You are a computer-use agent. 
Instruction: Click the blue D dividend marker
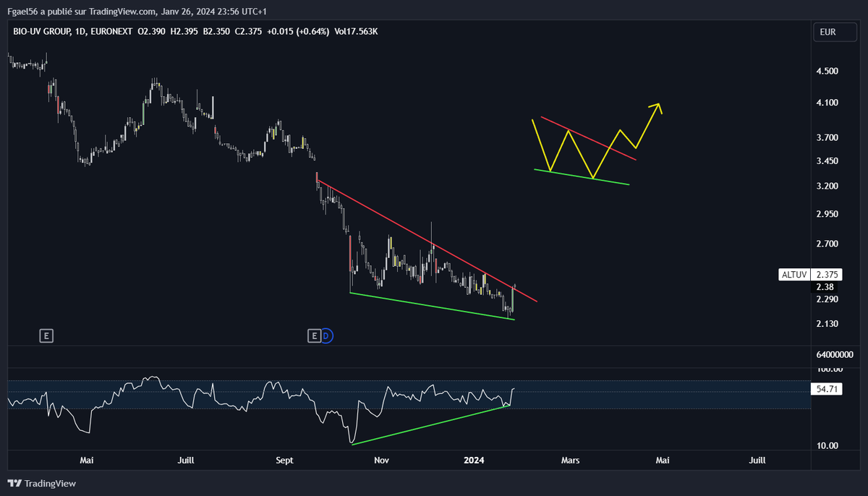coord(326,335)
